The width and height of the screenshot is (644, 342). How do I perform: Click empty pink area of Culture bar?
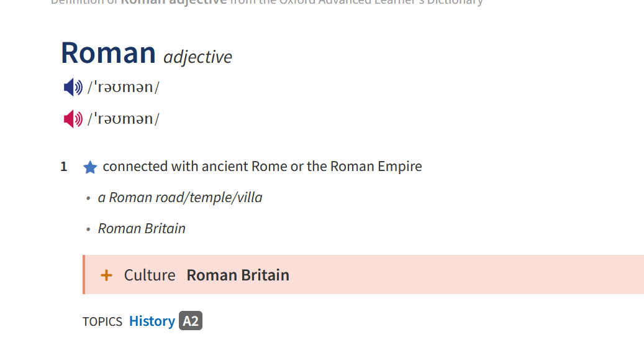pos(464,275)
